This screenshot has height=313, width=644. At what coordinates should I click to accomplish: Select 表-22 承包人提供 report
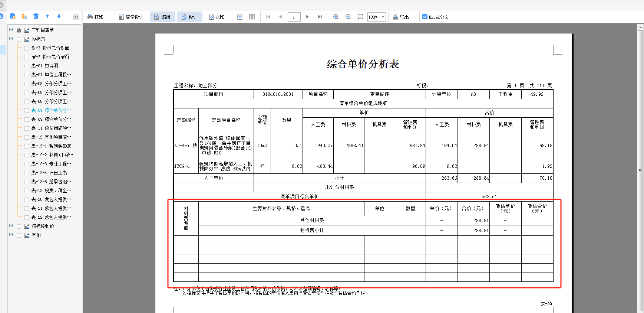click(51, 217)
